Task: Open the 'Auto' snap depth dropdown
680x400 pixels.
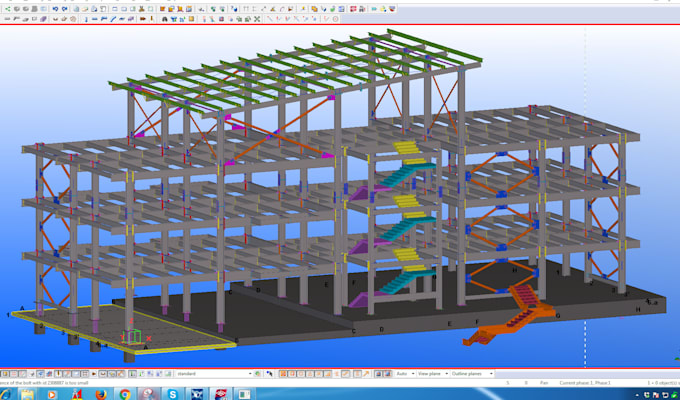Action: [x=403, y=373]
